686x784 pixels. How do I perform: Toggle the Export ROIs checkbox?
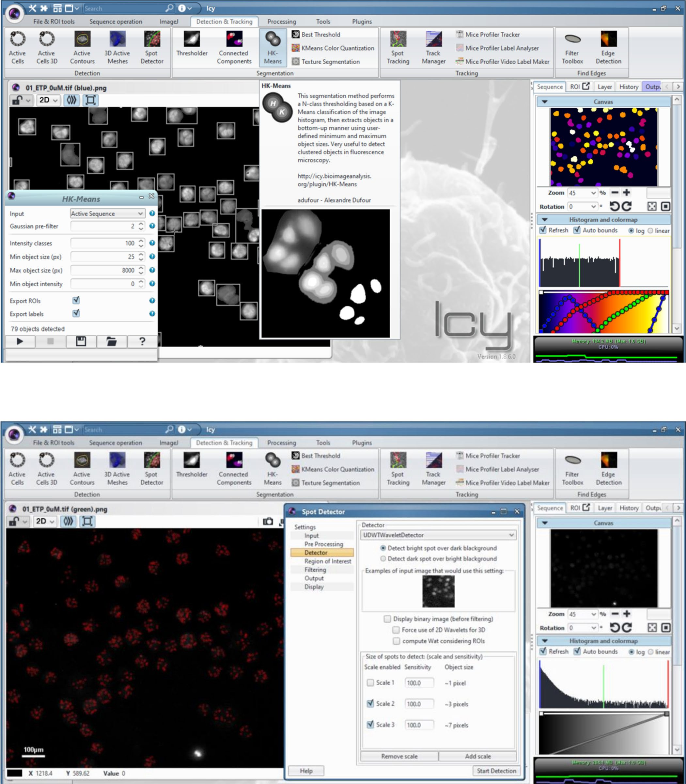76,300
